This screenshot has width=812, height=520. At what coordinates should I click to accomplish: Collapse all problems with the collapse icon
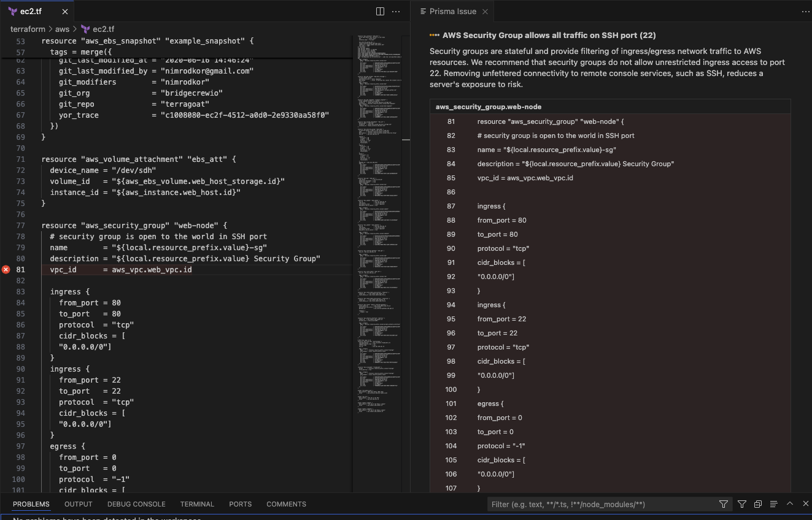click(x=758, y=504)
